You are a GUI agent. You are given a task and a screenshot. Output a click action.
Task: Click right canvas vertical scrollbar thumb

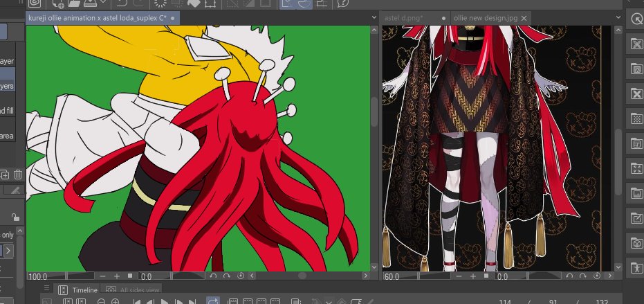[618, 161]
